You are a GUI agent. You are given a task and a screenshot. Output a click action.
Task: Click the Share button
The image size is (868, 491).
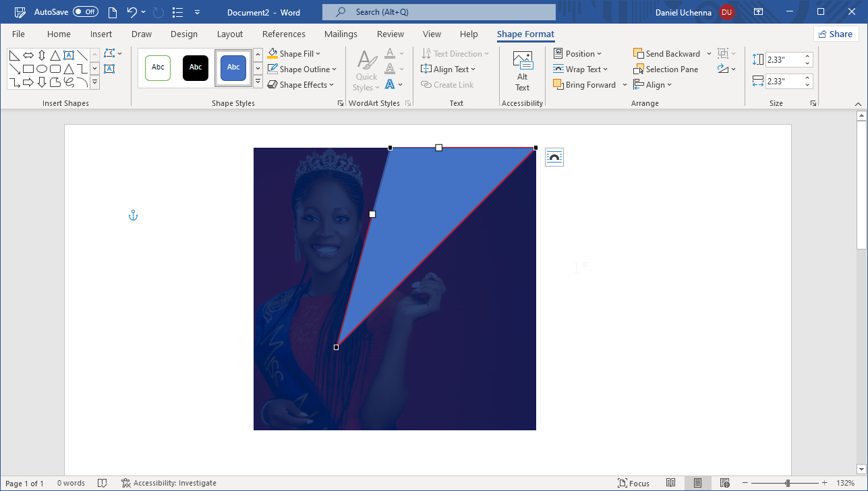point(834,34)
